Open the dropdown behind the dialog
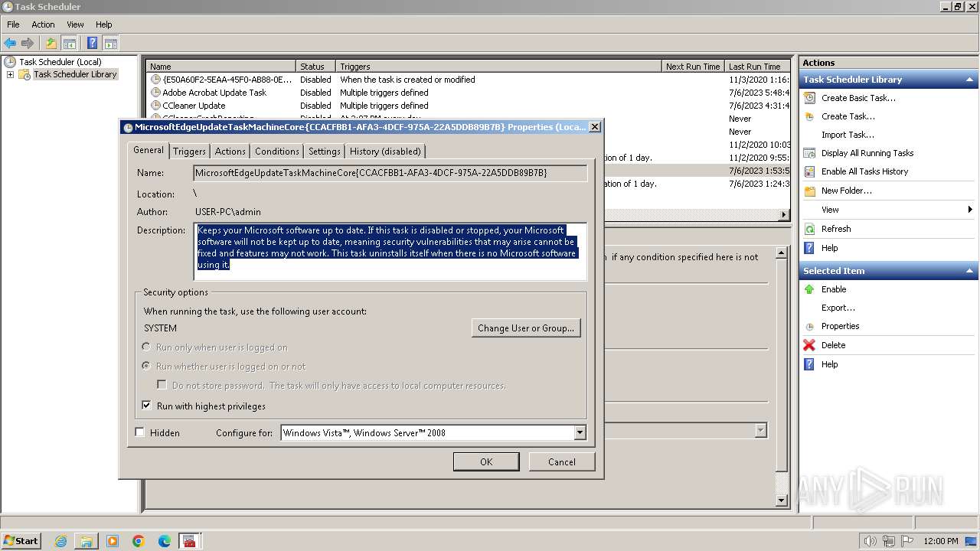Image resolution: width=980 pixels, height=551 pixels. click(x=760, y=431)
